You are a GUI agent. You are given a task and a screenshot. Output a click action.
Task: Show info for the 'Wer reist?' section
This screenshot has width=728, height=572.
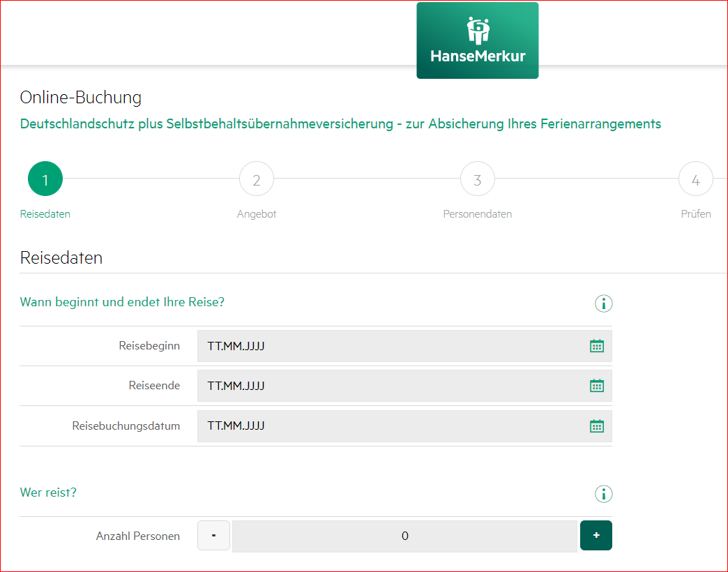(603, 494)
